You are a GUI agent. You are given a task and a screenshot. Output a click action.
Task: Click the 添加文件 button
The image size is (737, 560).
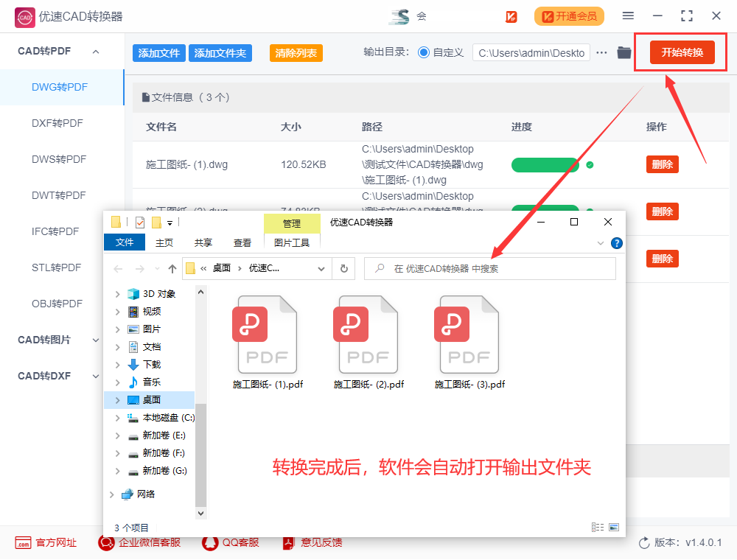click(x=159, y=53)
